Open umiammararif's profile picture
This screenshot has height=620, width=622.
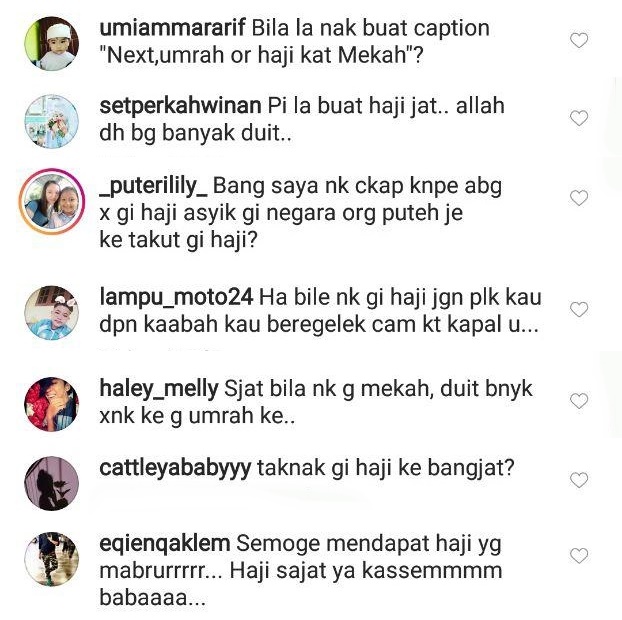tap(52, 44)
